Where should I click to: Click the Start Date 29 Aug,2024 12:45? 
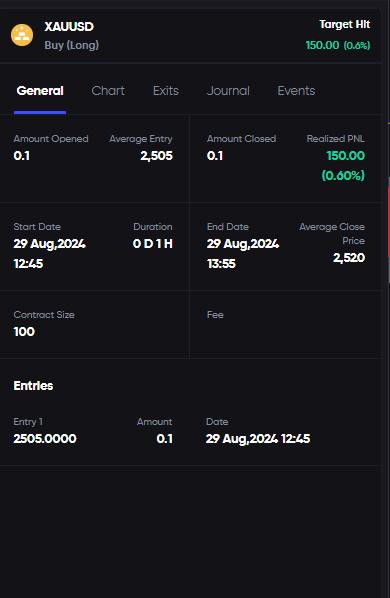(50, 254)
